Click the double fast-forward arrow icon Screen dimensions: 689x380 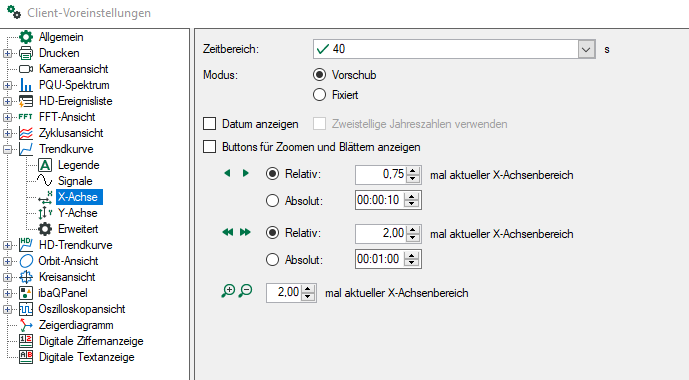coord(245,232)
